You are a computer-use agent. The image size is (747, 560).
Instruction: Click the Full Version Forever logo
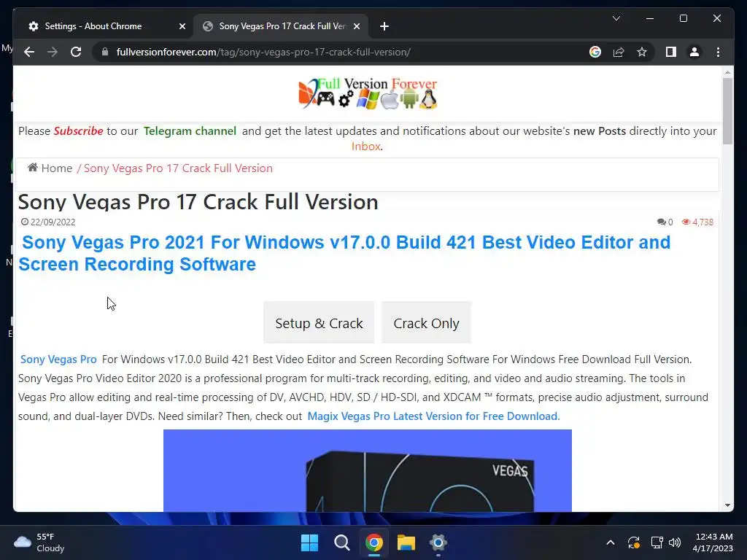[x=368, y=93]
